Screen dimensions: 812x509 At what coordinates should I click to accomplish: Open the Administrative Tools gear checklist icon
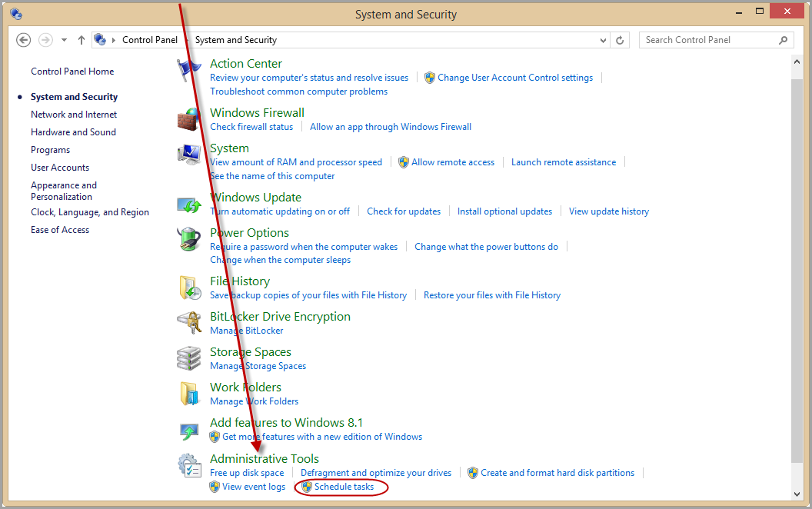[189, 465]
